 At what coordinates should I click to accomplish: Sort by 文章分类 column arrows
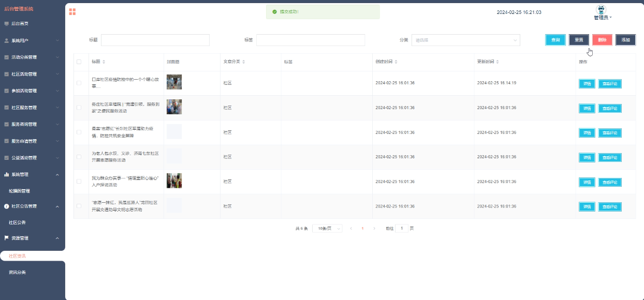[x=244, y=62]
